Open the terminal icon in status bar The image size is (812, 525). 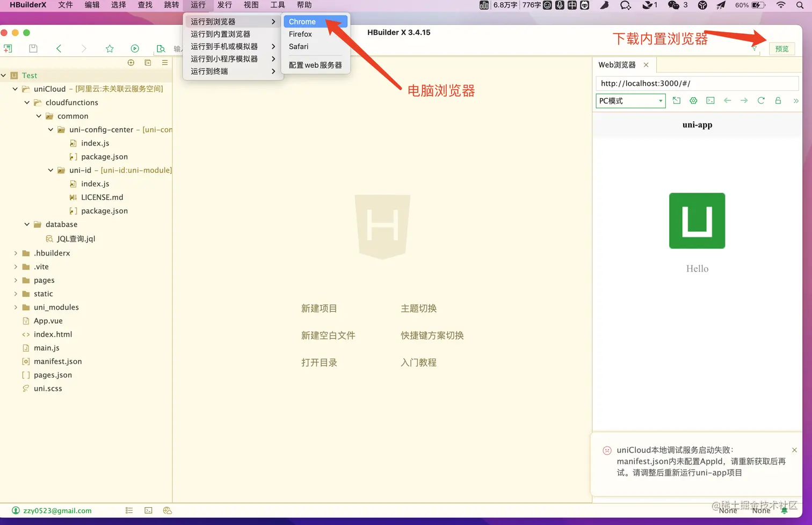[x=148, y=511]
